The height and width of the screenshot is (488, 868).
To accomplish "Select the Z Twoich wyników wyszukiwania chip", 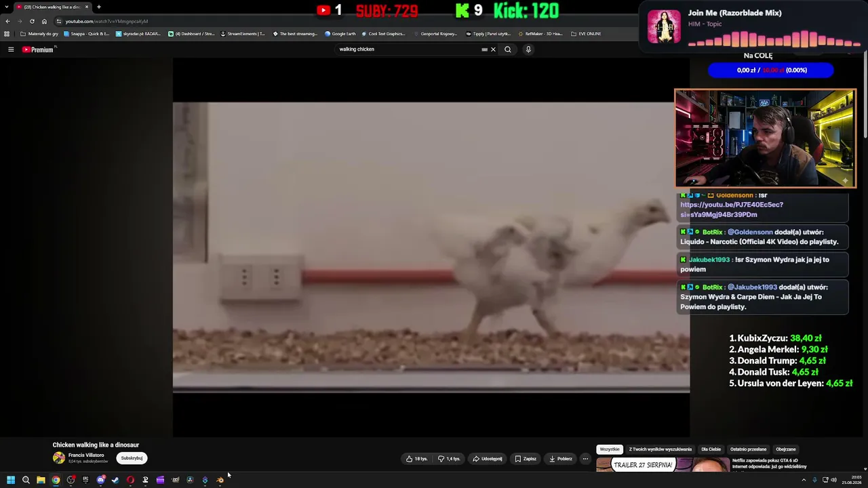I will point(660,449).
